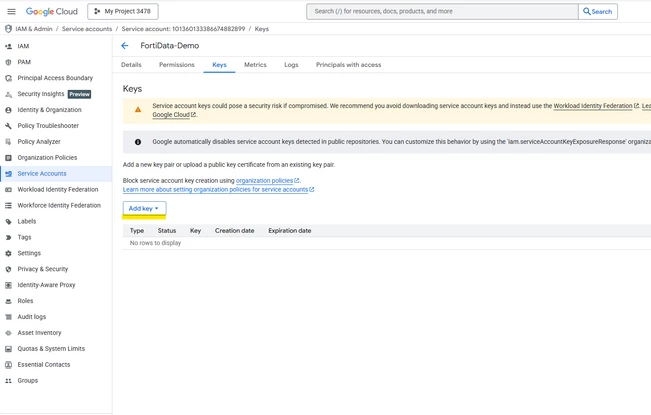Click the IAM & Admin shield breadcrumb icon
Screen dimensions: 651x415
tap(8, 29)
